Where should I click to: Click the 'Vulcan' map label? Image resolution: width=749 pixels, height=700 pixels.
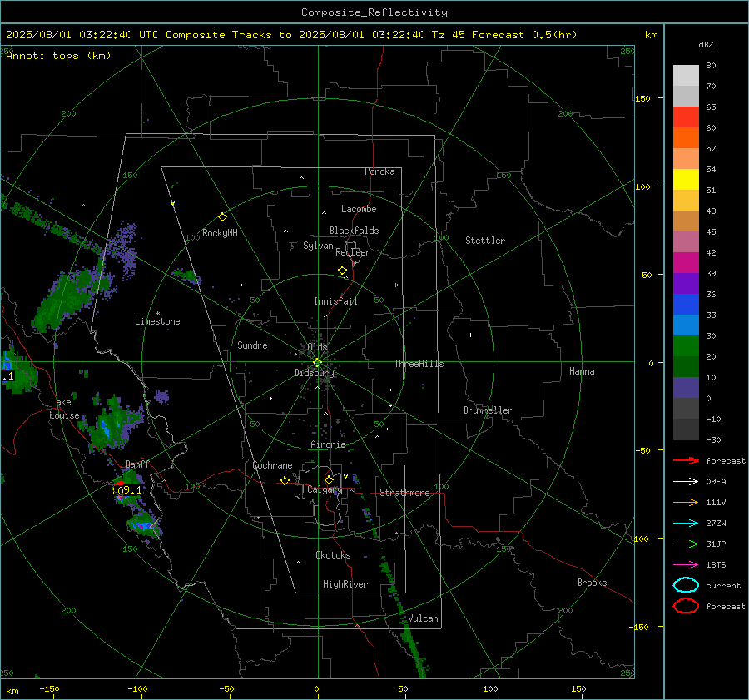click(x=423, y=618)
